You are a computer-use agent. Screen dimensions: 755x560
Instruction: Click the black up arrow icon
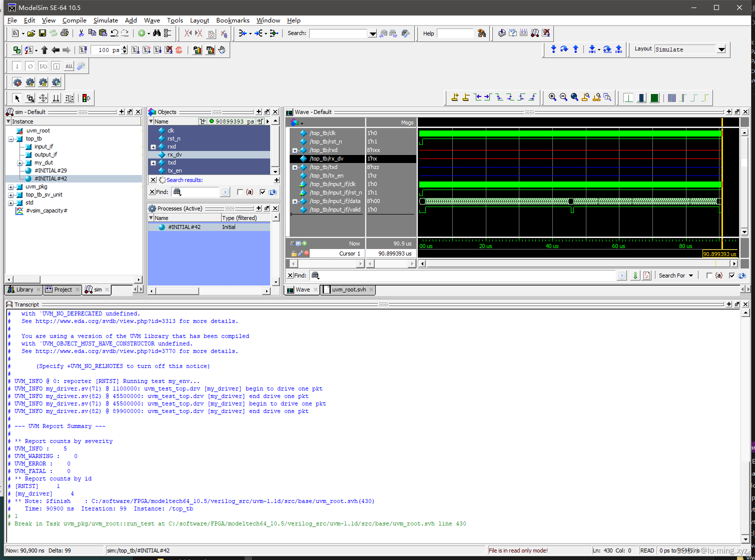(45, 50)
